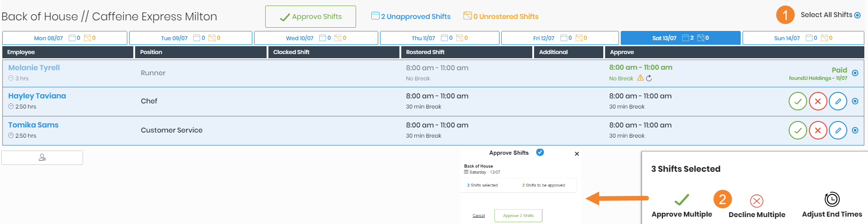Open Melanie Tyrell's employee profile link

(x=34, y=67)
